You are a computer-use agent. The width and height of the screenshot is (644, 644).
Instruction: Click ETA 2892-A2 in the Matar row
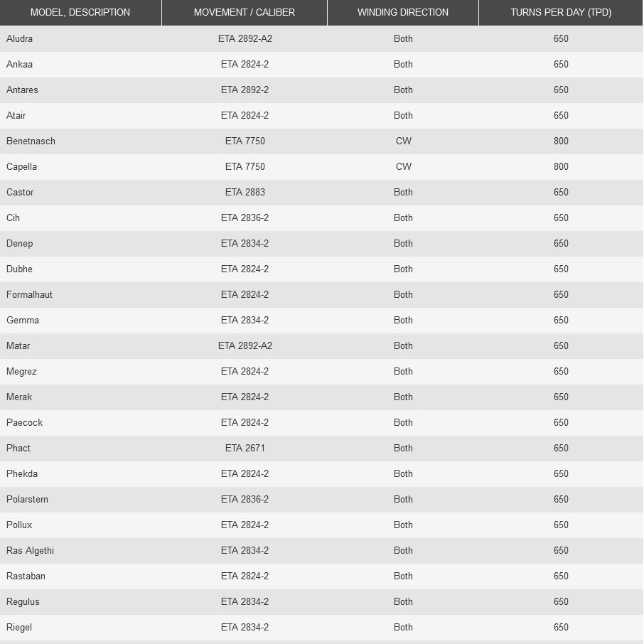tap(245, 345)
